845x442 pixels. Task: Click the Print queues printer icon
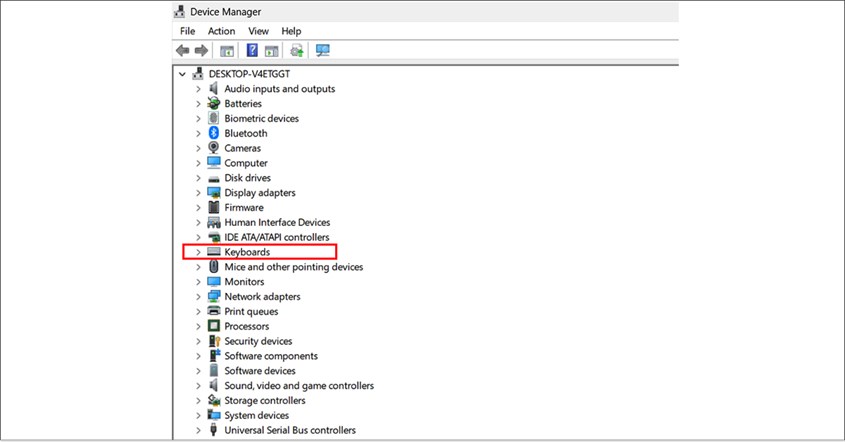tap(214, 311)
